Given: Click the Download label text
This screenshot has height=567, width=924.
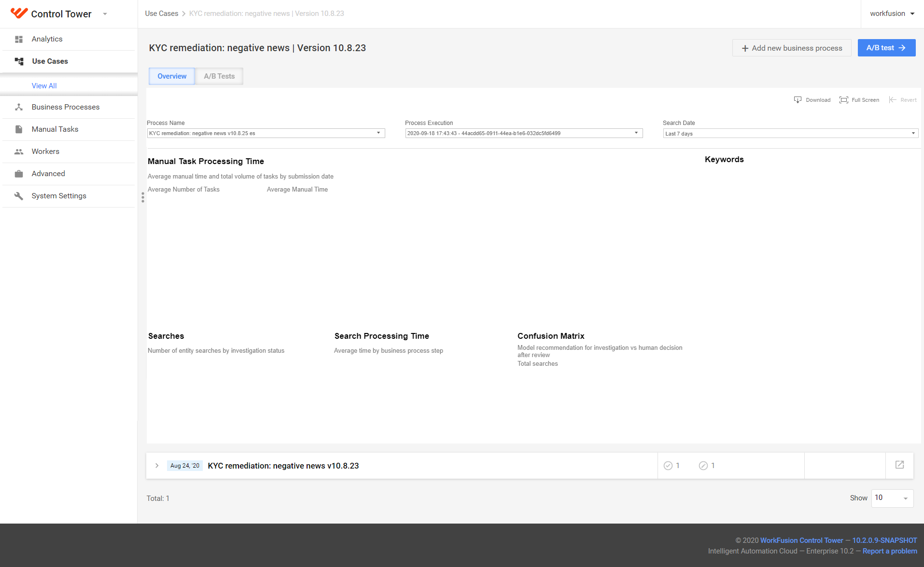Looking at the screenshot, I should point(818,100).
